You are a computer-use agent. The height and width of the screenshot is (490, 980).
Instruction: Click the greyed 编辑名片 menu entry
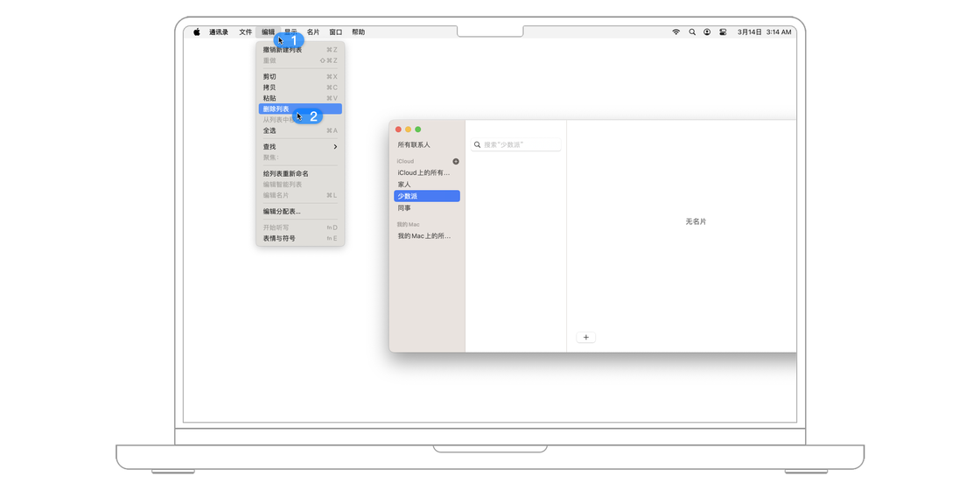tap(300, 195)
